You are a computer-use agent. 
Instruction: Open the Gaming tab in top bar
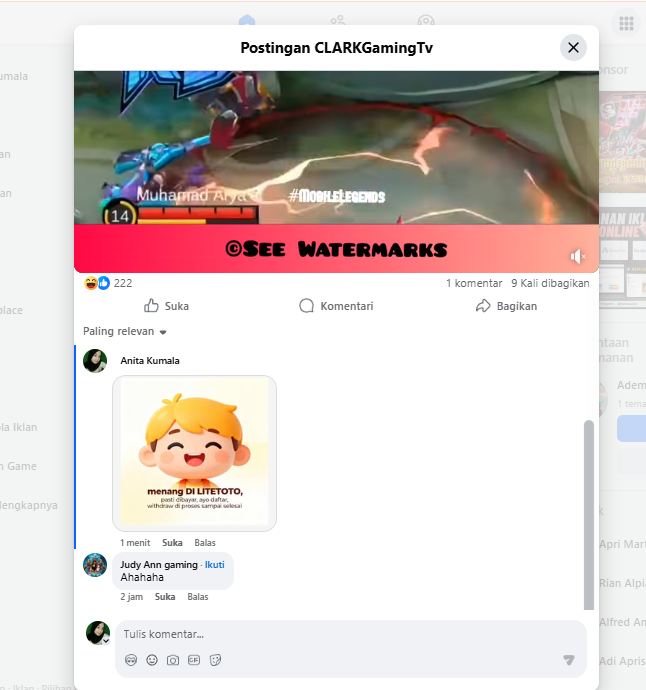(426, 20)
